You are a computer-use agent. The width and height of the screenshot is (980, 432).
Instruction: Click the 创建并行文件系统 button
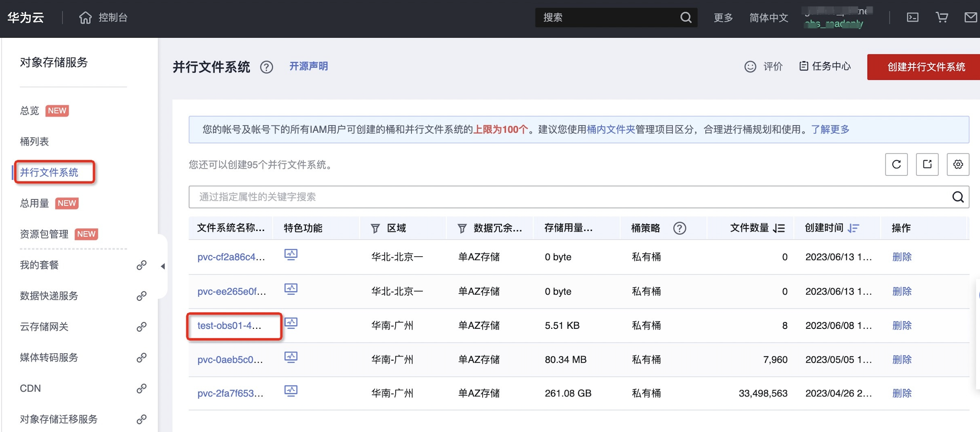tap(924, 67)
